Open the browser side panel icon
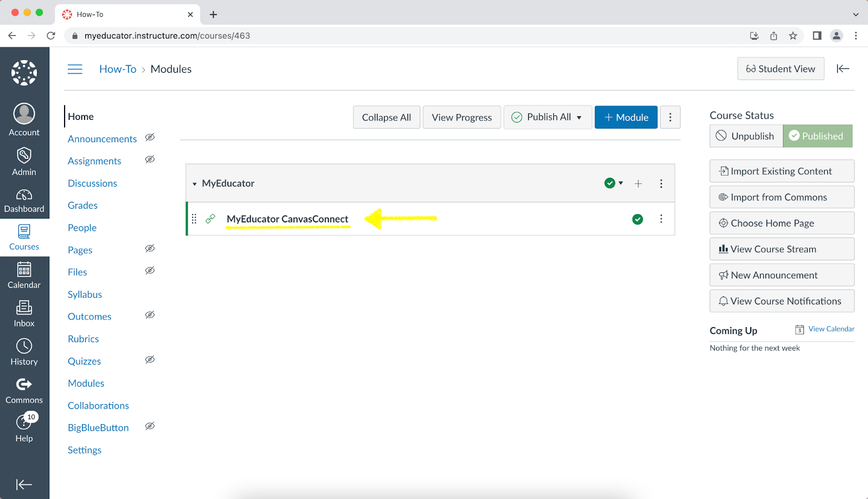868x499 pixels. 817,36
